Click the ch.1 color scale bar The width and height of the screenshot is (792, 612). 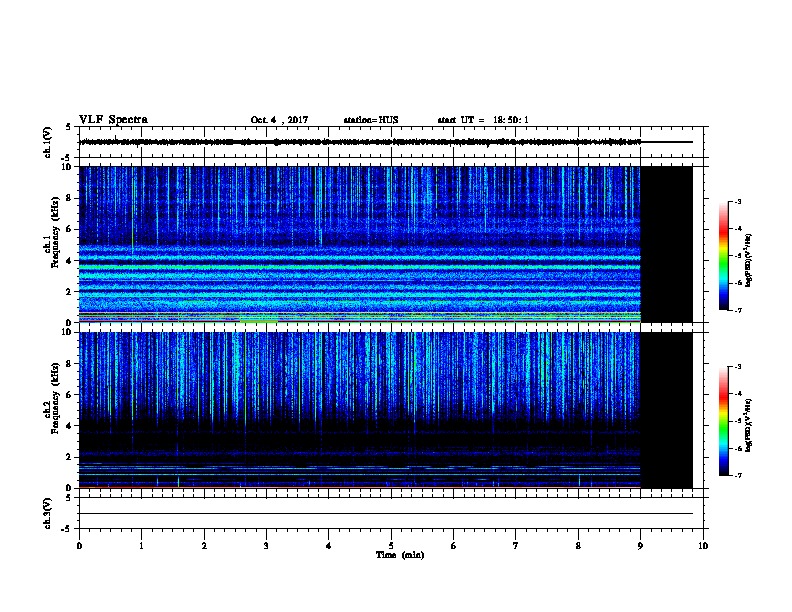[723, 256]
